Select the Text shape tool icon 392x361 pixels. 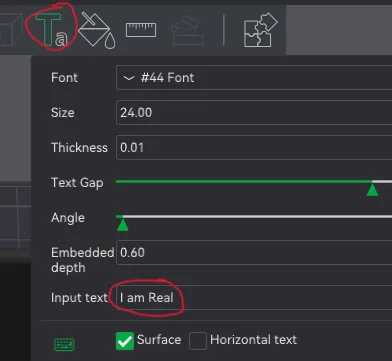tap(52, 29)
